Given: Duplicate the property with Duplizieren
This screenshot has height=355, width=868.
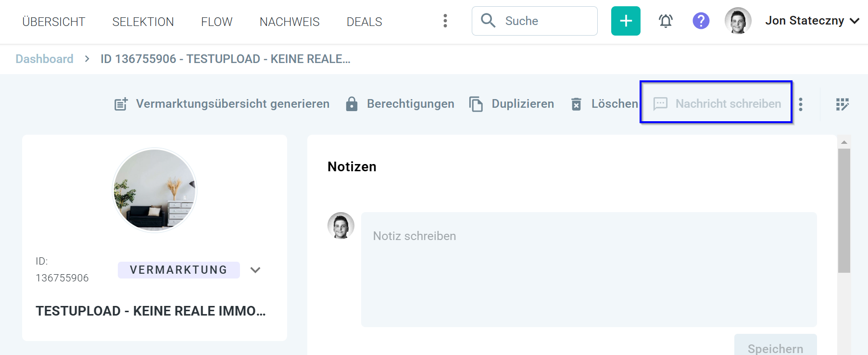Looking at the screenshot, I should coord(523,103).
